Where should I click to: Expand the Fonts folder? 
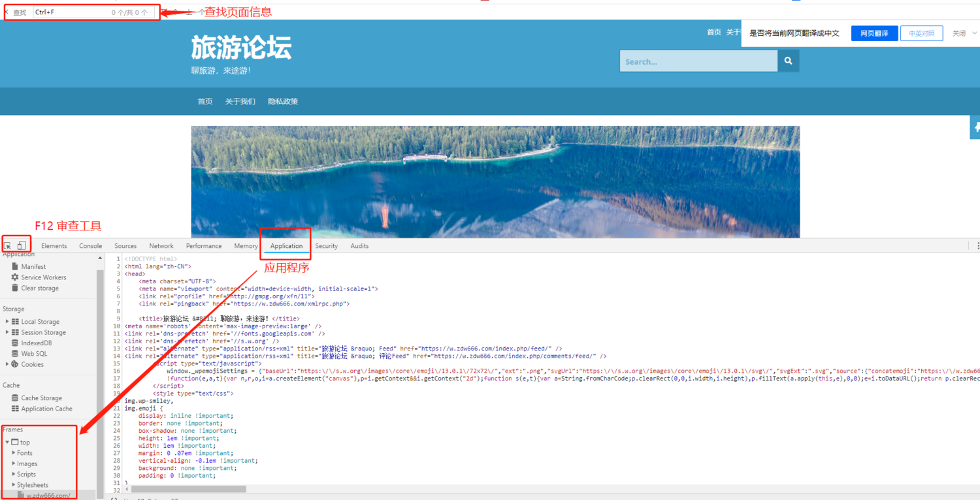14,452
